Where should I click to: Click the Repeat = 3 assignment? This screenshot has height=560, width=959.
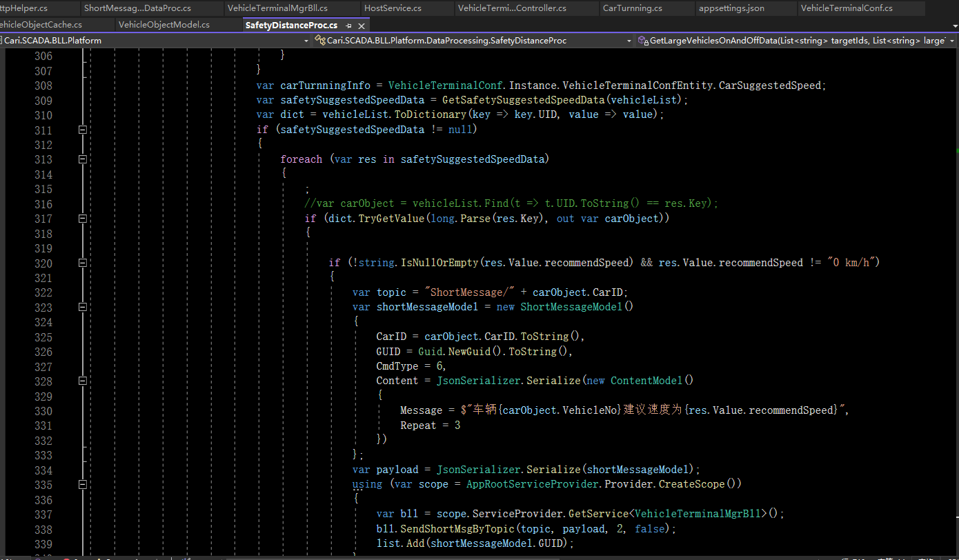click(430, 426)
